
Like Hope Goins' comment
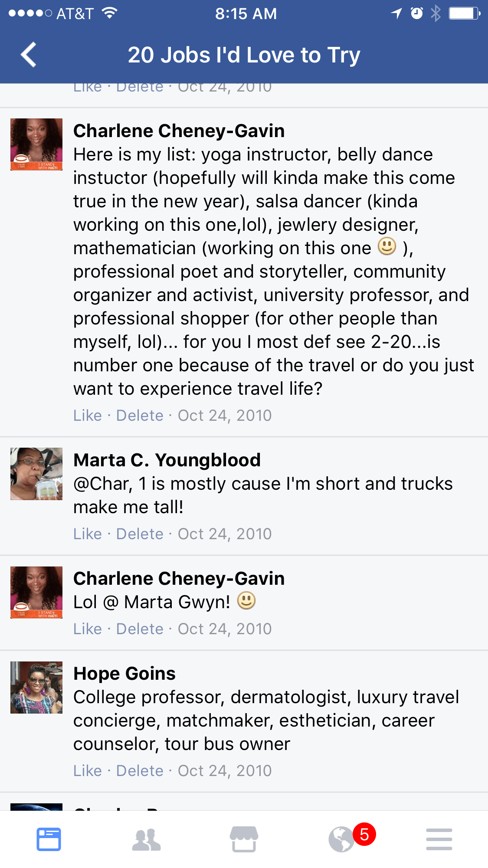[87, 771]
